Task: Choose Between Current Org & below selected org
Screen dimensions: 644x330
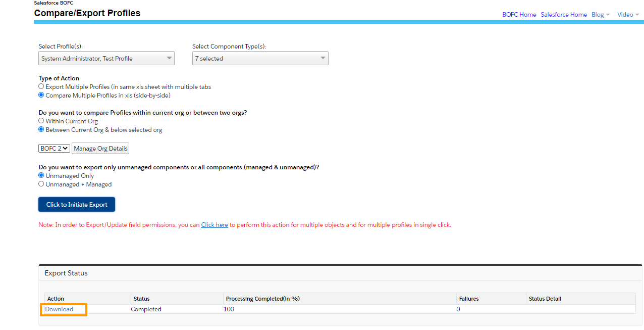Action: click(41, 129)
